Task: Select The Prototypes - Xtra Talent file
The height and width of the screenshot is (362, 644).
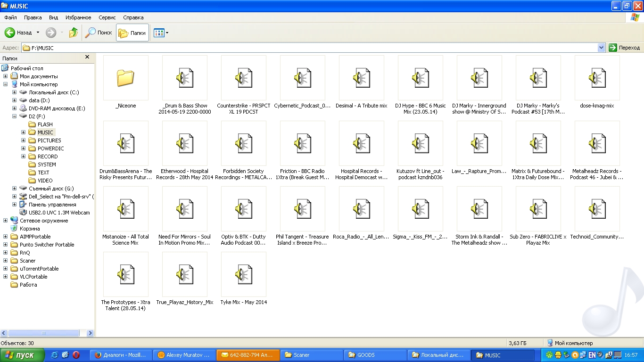Action: tap(125, 274)
